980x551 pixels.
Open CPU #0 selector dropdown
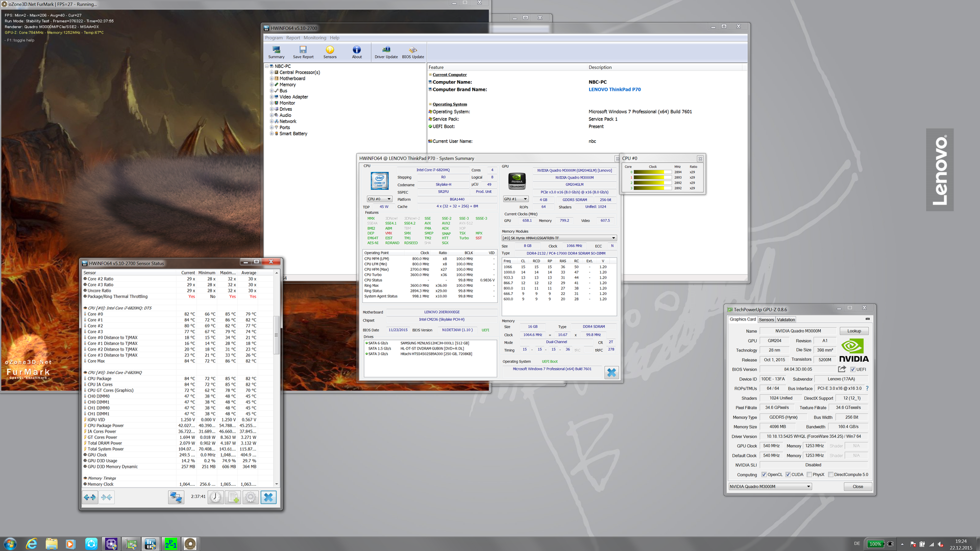(380, 199)
